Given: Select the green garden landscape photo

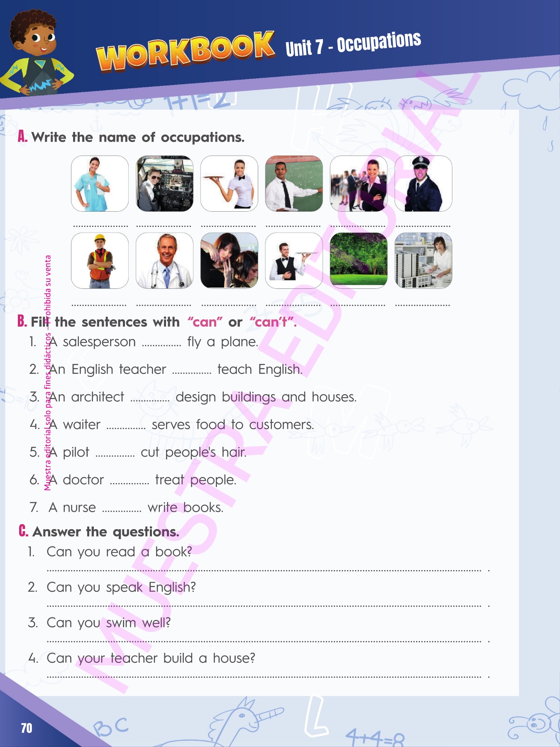Looking at the screenshot, I should coord(359,261).
